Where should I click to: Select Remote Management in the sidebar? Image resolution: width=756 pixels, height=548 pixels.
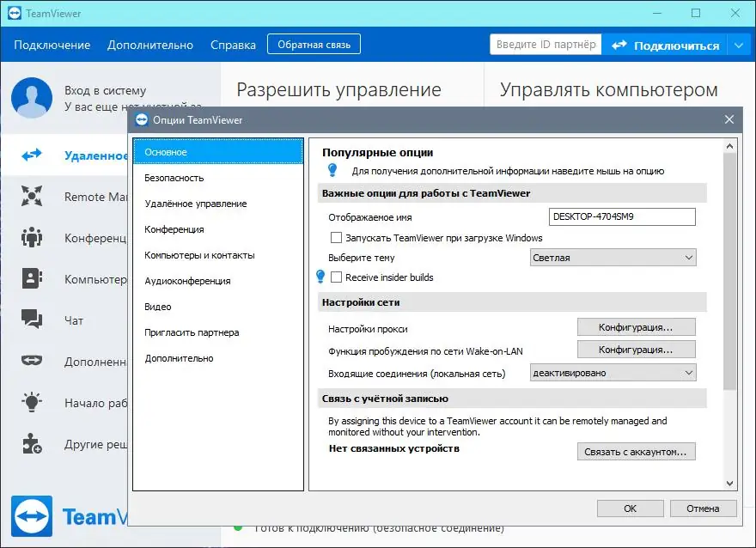pos(32,197)
